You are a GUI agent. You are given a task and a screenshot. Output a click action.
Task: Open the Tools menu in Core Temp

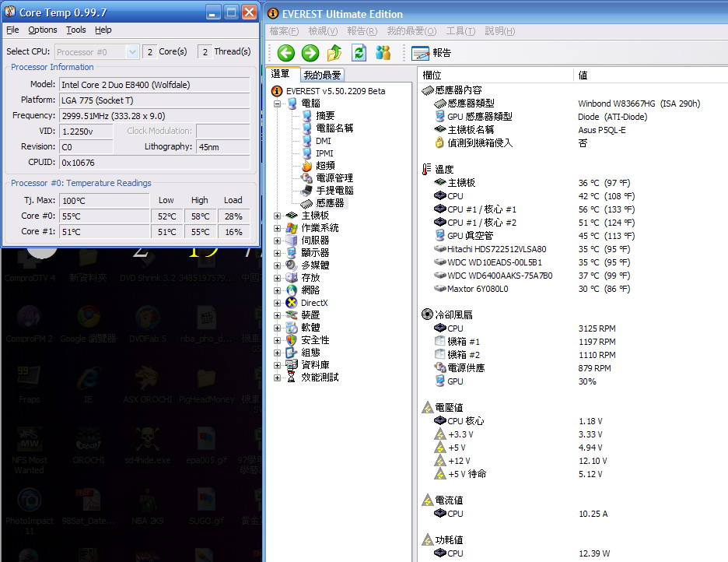(75, 30)
